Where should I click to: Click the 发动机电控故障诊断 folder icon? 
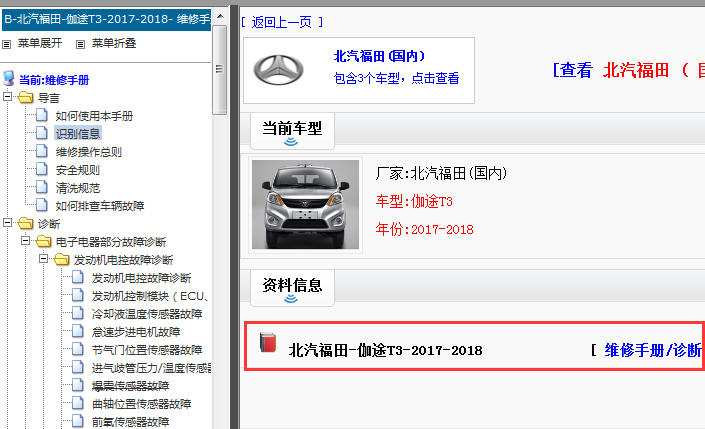pyautogui.click(x=62, y=259)
